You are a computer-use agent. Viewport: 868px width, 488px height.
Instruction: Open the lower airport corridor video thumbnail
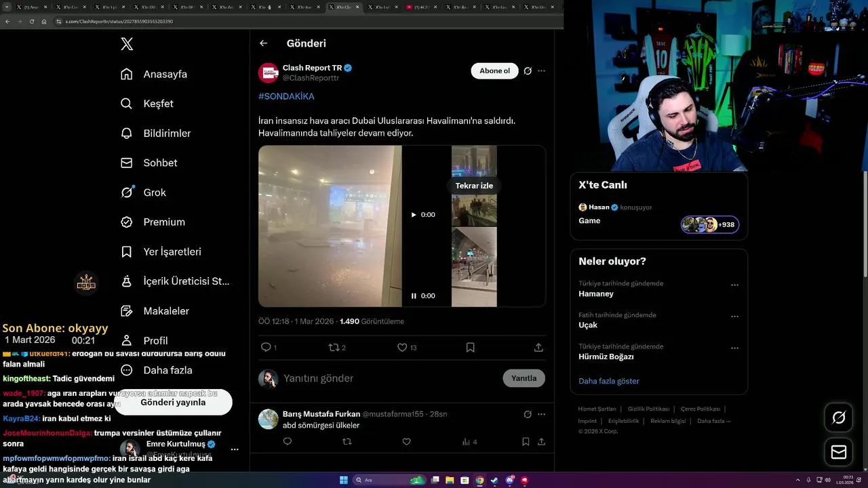[x=474, y=267]
